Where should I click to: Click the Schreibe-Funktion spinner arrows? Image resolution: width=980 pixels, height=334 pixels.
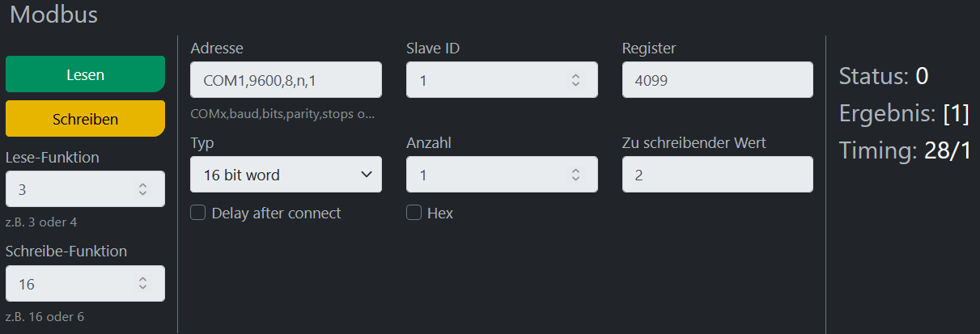point(142,284)
